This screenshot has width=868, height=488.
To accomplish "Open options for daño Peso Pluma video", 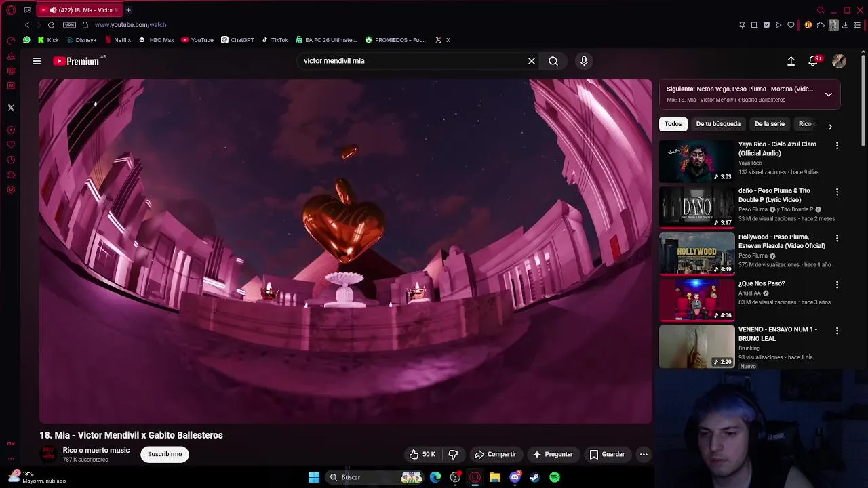I will [x=837, y=192].
